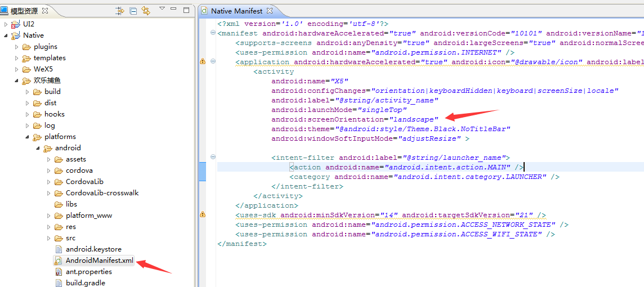
Task: Select the 模型资源 view tab
Action: (x=25, y=11)
